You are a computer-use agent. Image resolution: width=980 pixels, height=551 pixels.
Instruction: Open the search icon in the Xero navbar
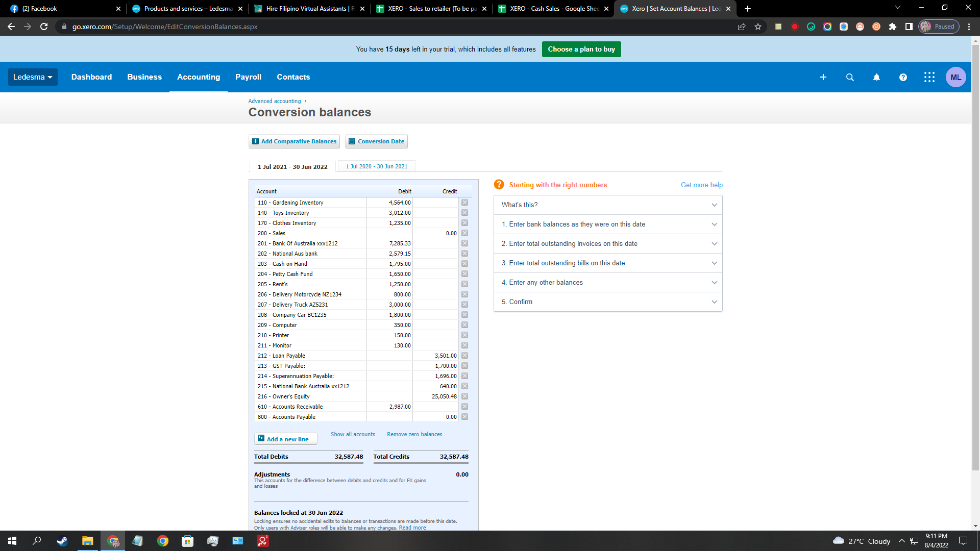point(850,77)
